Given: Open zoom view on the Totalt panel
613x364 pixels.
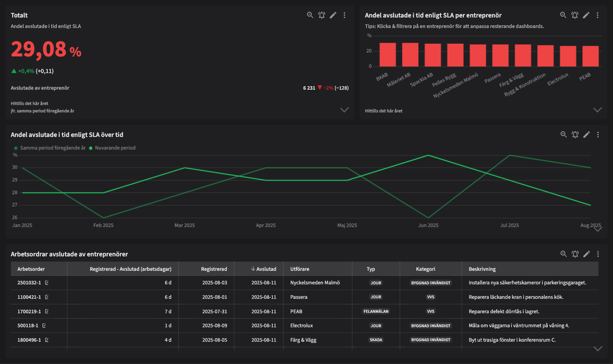Looking at the screenshot, I should coord(310,14).
